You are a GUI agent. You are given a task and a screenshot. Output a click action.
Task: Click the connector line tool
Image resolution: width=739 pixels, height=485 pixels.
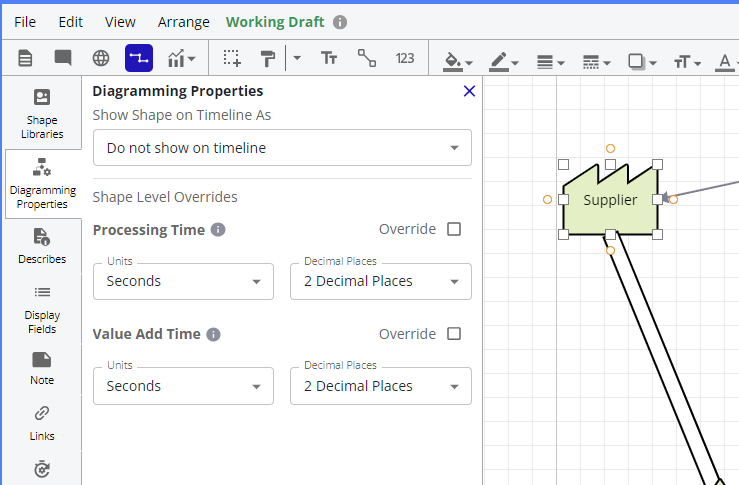(x=367, y=58)
